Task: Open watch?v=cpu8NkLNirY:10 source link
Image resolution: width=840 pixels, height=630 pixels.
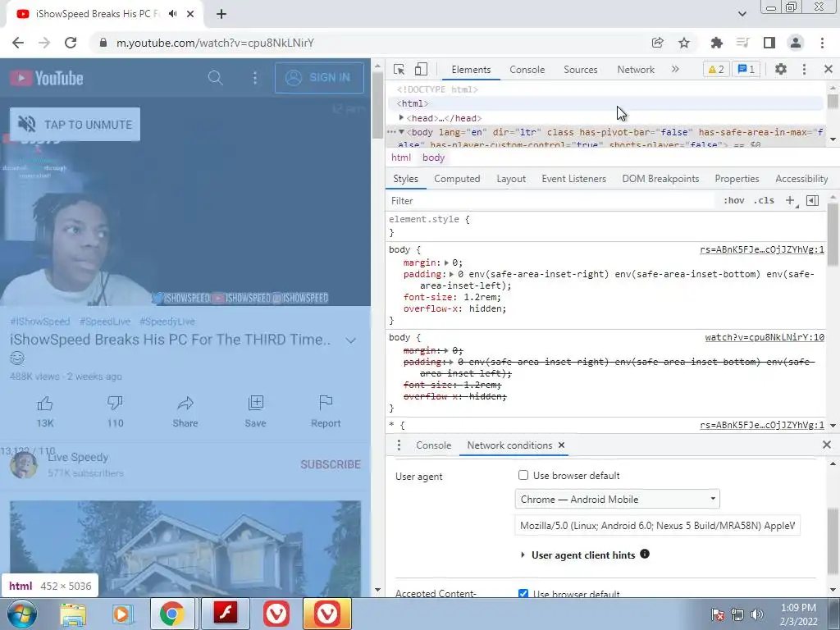Action: coord(765,337)
